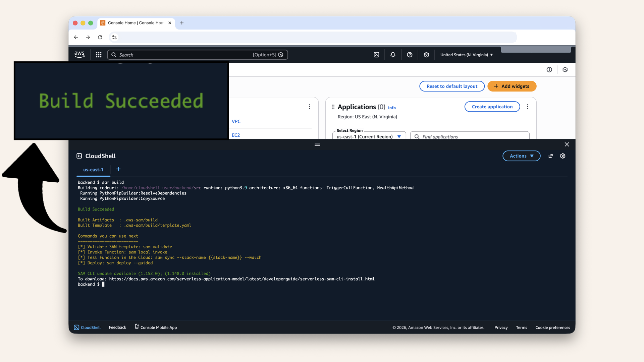Open the help question-mark icon

[x=410, y=55]
